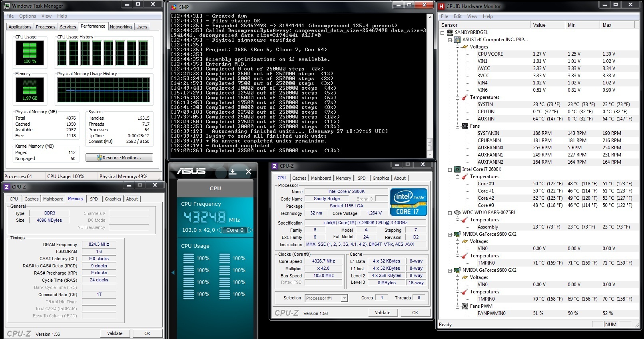The image size is (644, 339).
Task: Click SMP console scrollbar up arrow
Action: [x=430, y=17]
